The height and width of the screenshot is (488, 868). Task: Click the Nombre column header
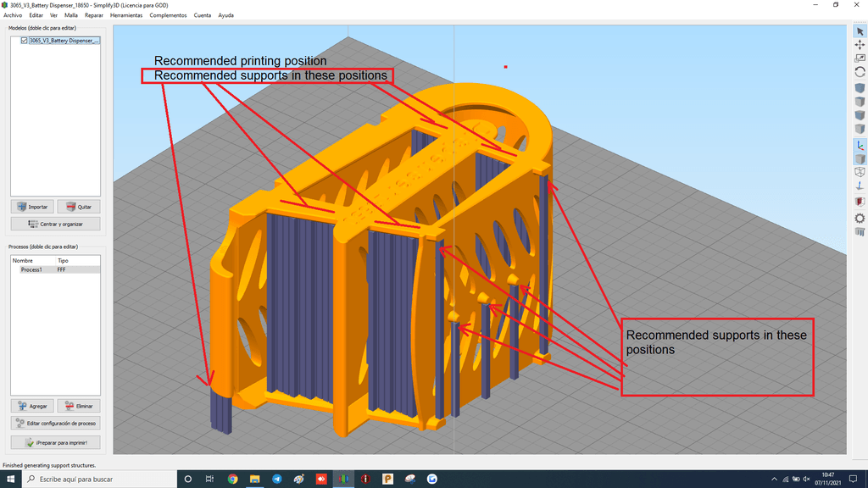[x=23, y=261]
